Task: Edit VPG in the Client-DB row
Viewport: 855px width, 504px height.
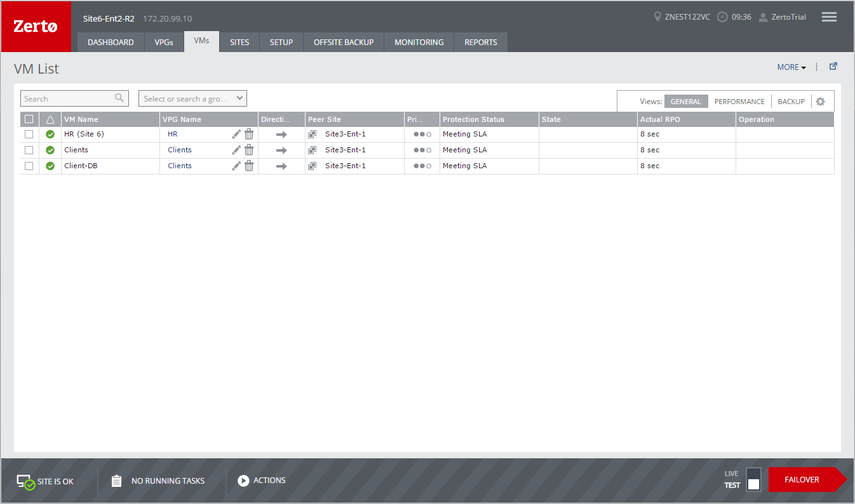Action: pos(236,166)
